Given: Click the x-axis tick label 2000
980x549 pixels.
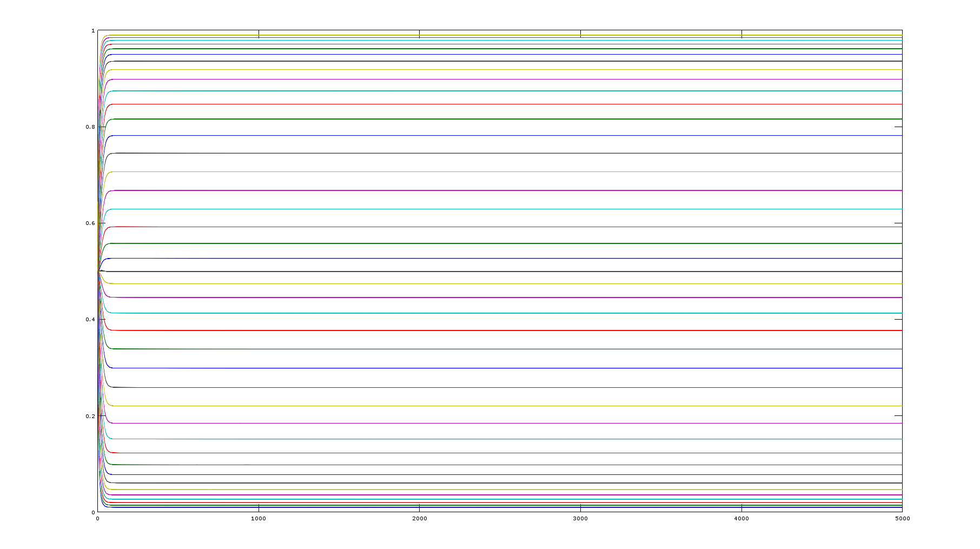Looking at the screenshot, I should (x=419, y=519).
